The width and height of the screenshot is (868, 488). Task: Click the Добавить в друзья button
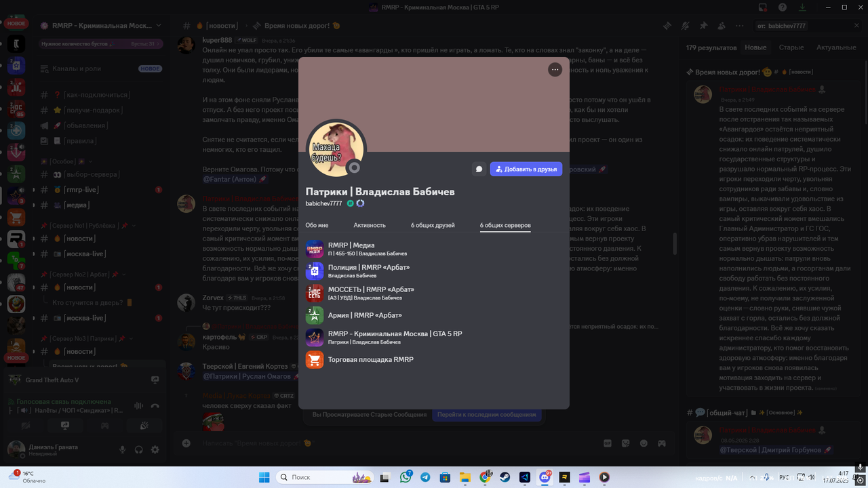526,169
